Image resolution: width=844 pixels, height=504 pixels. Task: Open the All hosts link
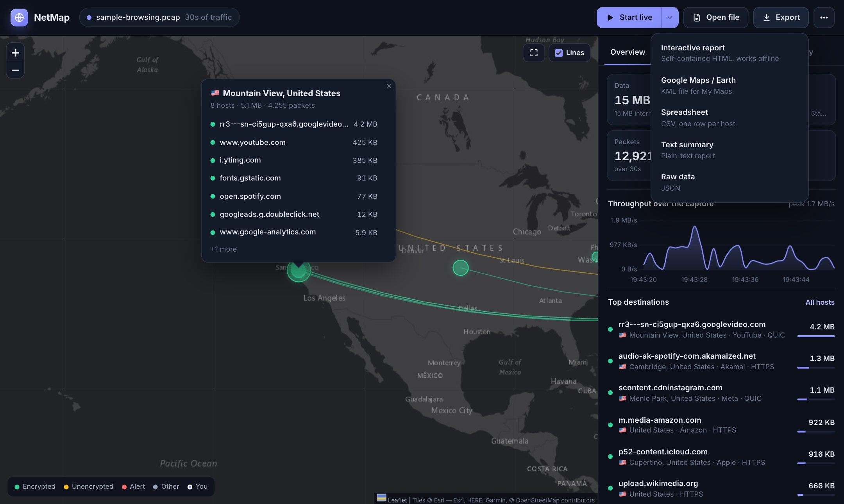pyautogui.click(x=820, y=302)
